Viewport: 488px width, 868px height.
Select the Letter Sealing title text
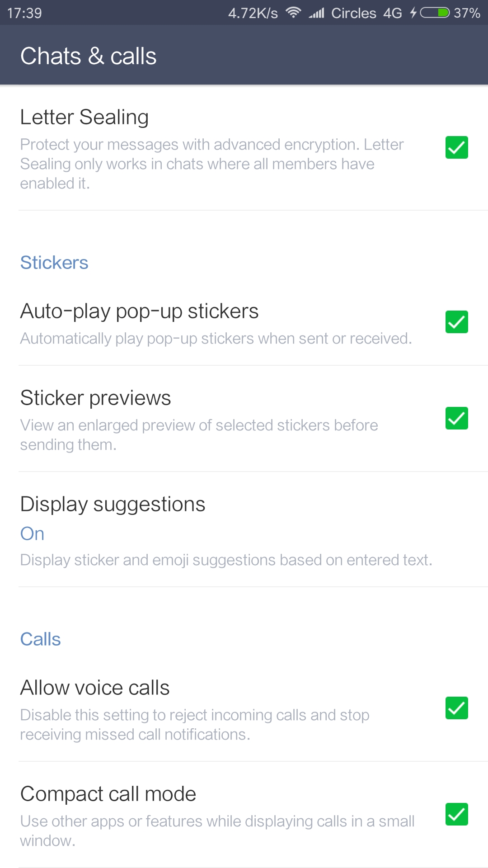pos(84,117)
